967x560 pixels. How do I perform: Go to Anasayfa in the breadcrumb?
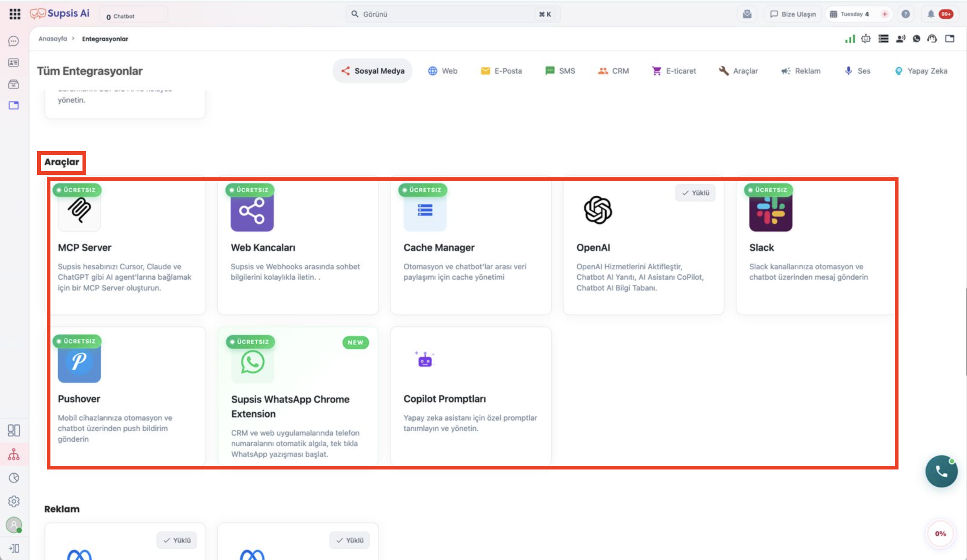[53, 39]
